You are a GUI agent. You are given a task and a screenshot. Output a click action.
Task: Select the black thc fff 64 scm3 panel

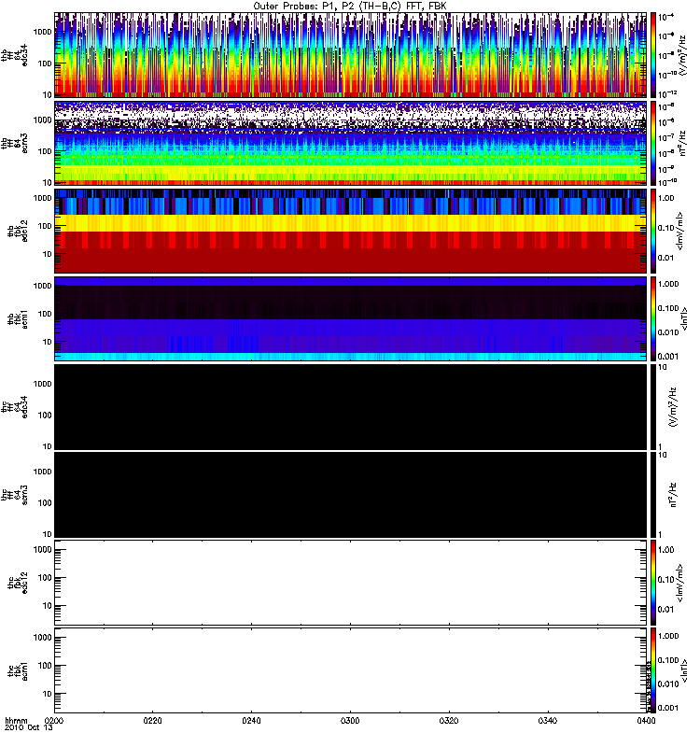pos(351,495)
